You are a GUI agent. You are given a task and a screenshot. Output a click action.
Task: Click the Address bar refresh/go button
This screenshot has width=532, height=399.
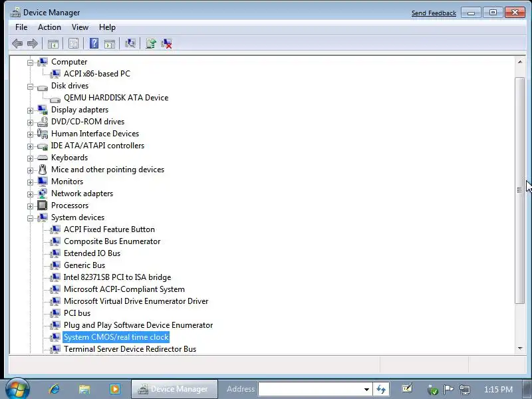[381, 389]
